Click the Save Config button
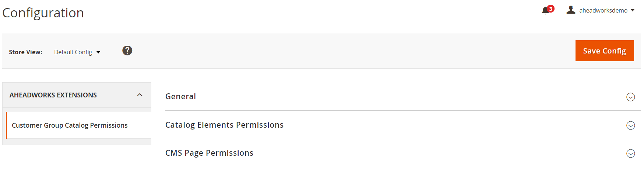The height and width of the screenshot is (169, 644). click(604, 51)
